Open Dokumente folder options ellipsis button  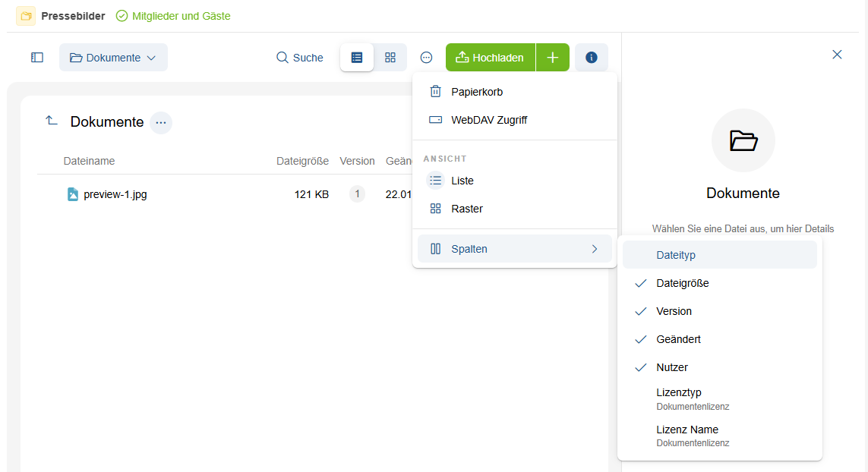coord(161,122)
